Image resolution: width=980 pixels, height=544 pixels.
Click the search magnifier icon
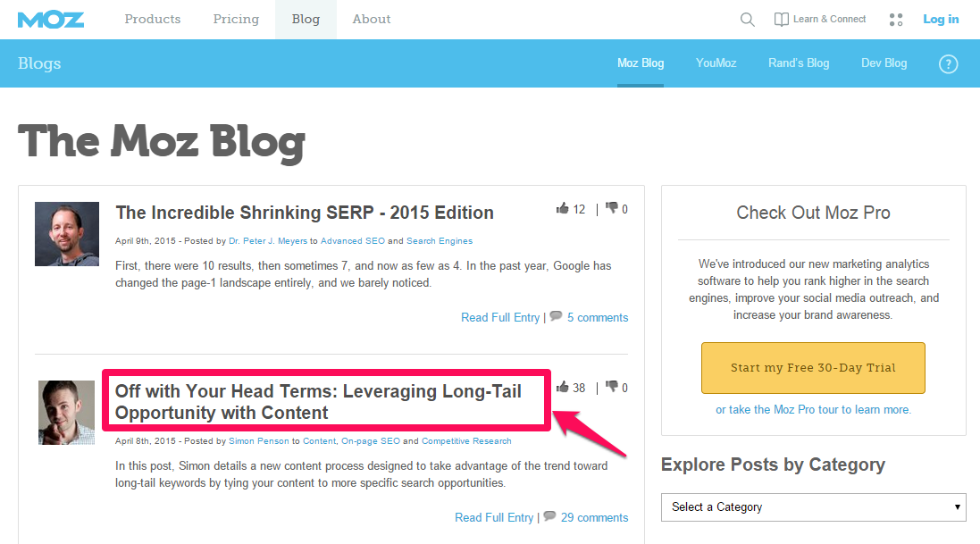[748, 20]
